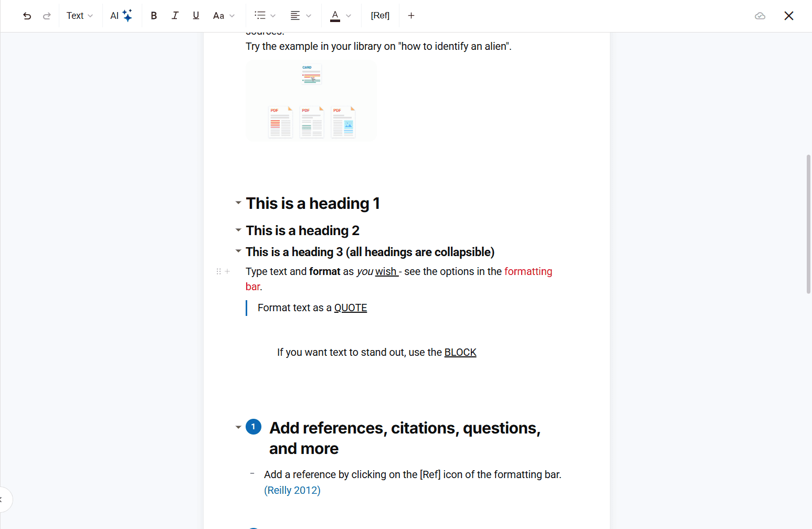
Task: Click the PDF card illustration image
Action: [311, 101]
